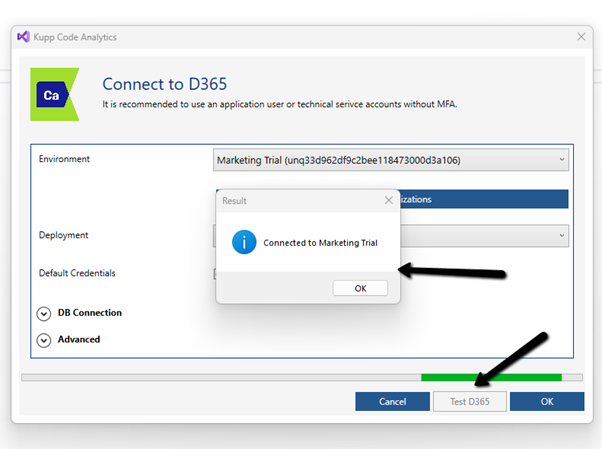Expand the DB Connection chevron icon

pyautogui.click(x=44, y=313)
